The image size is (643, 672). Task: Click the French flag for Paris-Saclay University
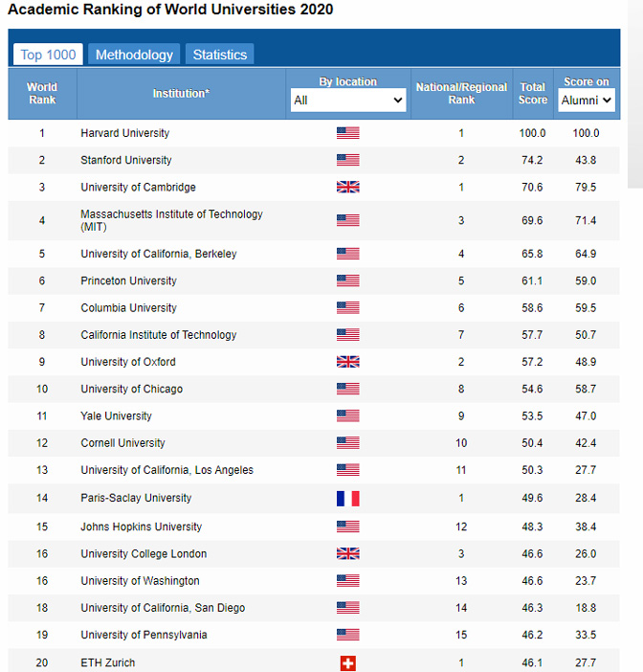click(347, 498)
